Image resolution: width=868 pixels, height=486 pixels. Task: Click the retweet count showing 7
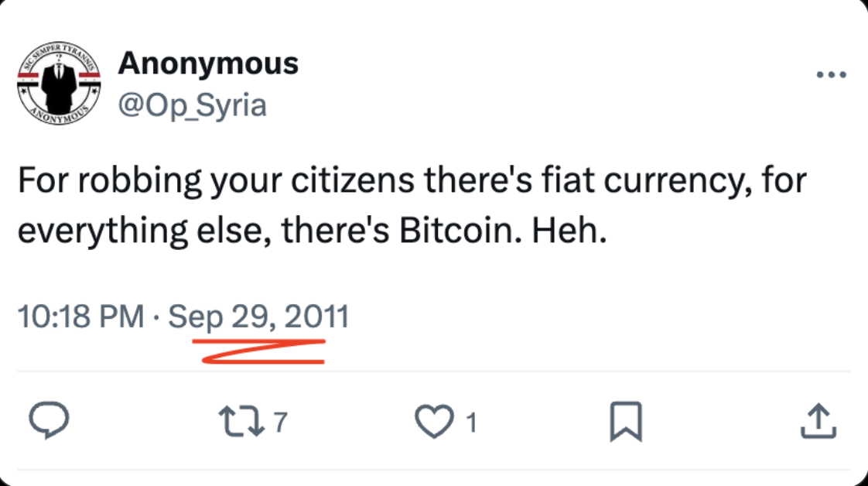[281, 423]
